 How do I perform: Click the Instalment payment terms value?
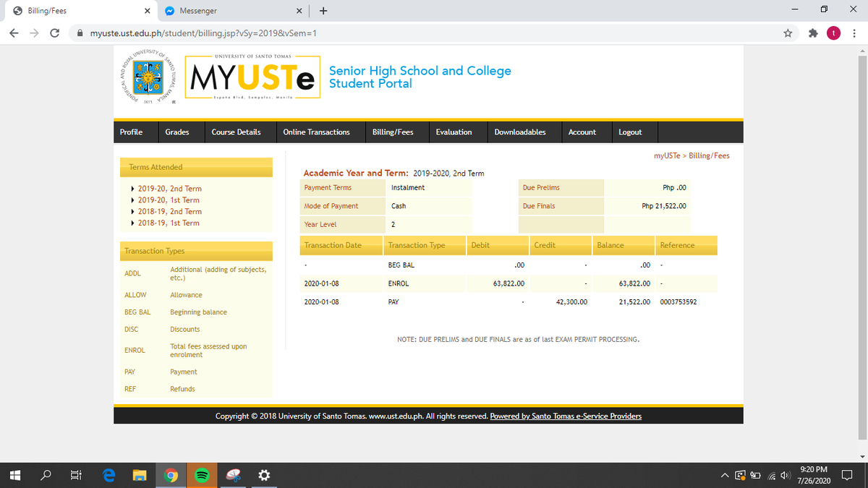tap(408, 188)
